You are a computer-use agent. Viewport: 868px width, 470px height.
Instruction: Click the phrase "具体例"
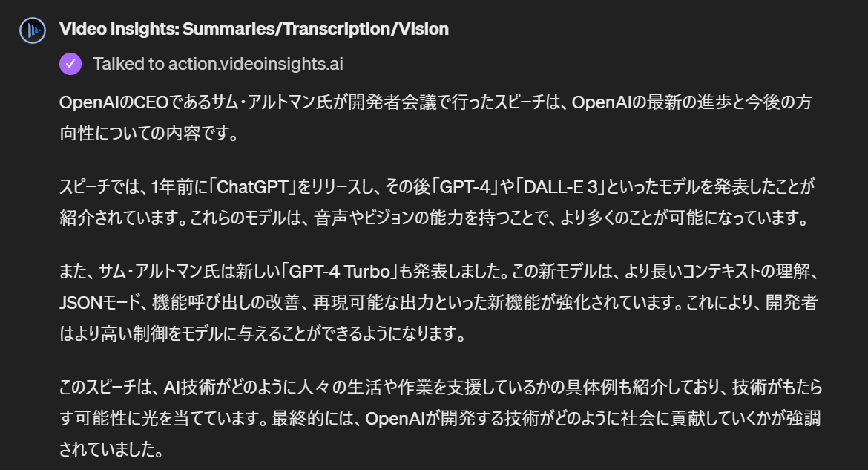581,387
